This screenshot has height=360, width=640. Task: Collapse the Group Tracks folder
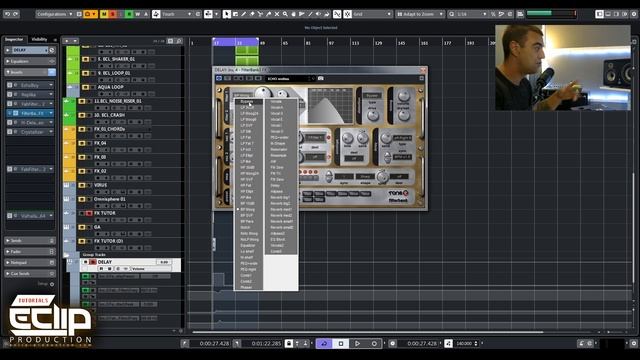(x=67, y=255)
